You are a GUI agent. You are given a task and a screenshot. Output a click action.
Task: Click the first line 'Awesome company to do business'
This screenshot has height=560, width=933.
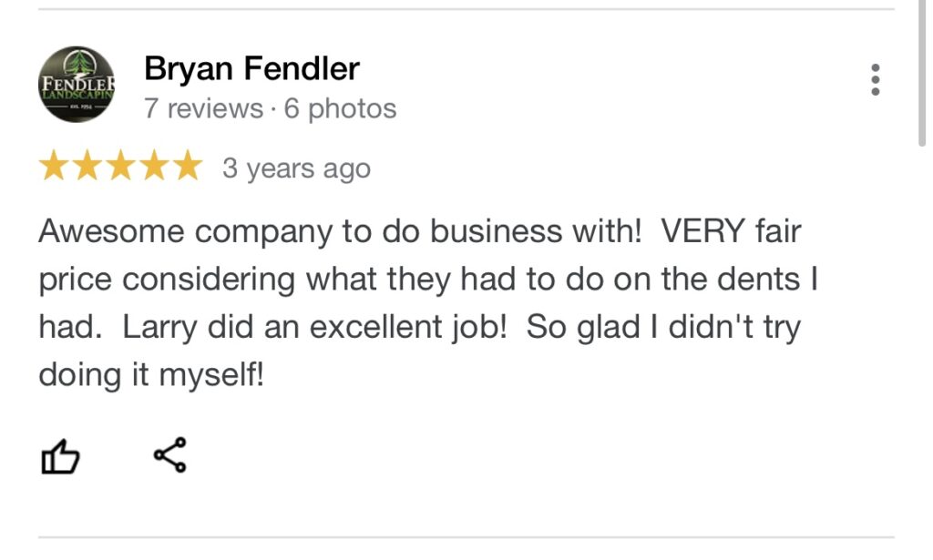tap(301, 232)
